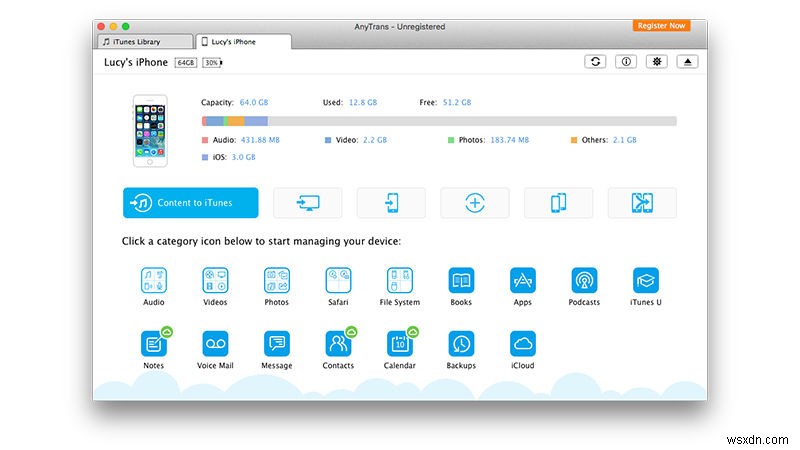
Task: Show device info with the info icon
Action: click(x=626, y=62)
